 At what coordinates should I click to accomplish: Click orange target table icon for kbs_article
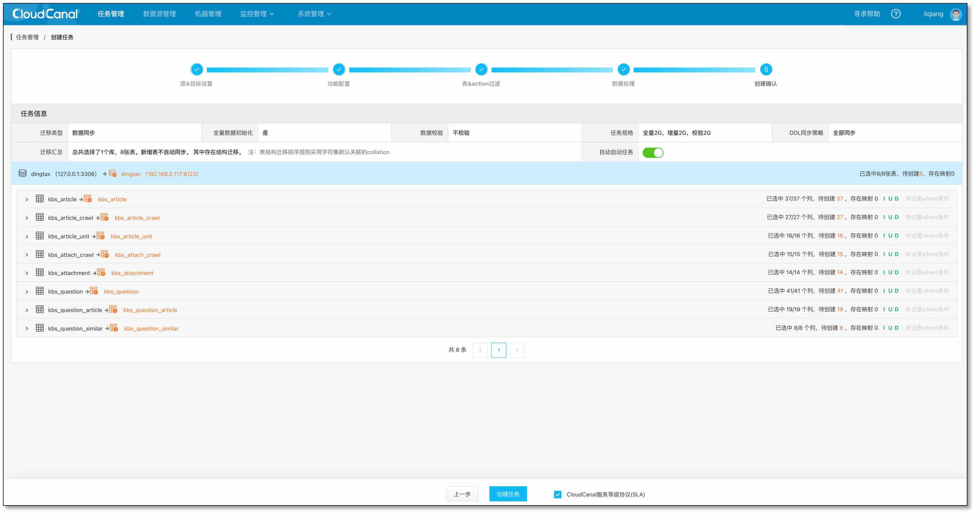[x=88, y=199]
